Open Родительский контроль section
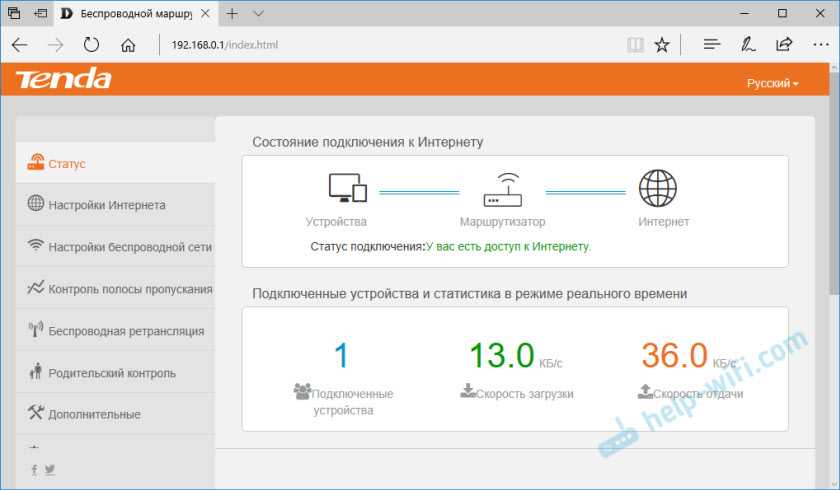Image resolution: width=840 pixels, height=490 pixels. click(111, 373)
